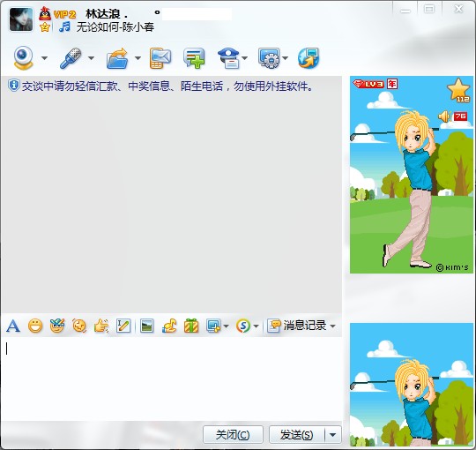Click the blue music note icon

tap(64, 26)
